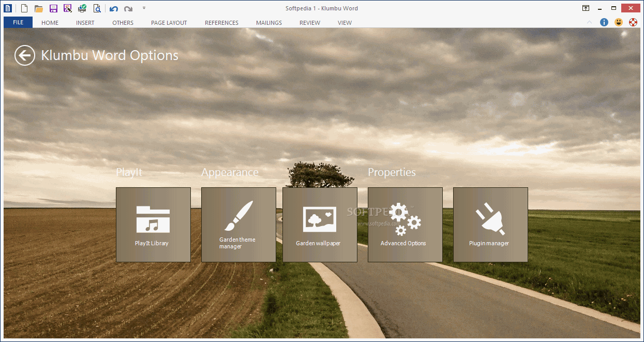Redo the last undone action
This screenshot has width=644, height=342.
click(128, 9)
